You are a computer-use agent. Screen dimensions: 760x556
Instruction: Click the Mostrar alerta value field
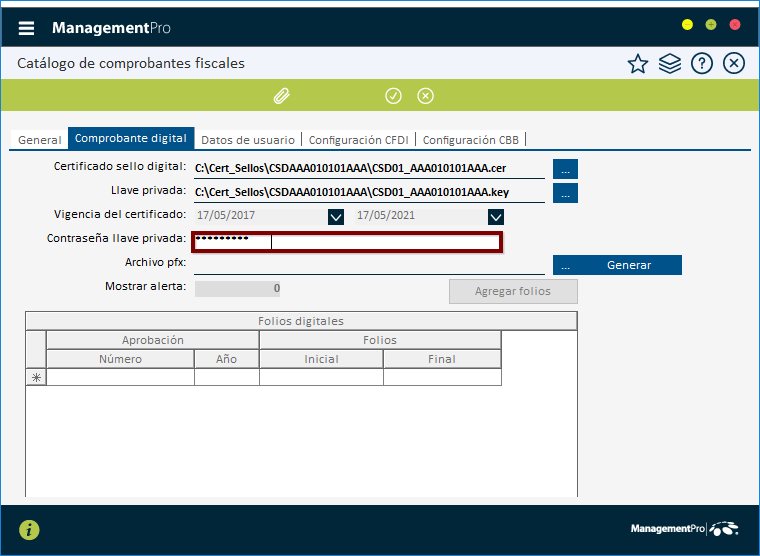(238, 288)
